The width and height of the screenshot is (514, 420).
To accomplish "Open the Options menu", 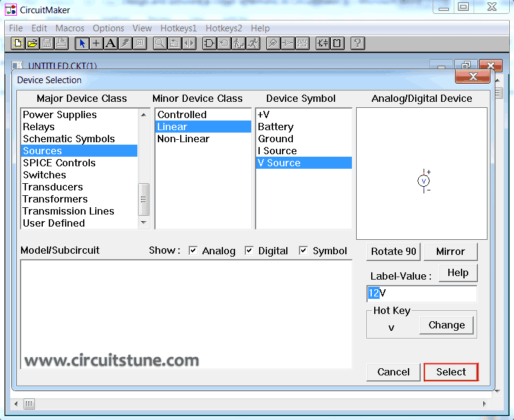I will click(108, 28).
